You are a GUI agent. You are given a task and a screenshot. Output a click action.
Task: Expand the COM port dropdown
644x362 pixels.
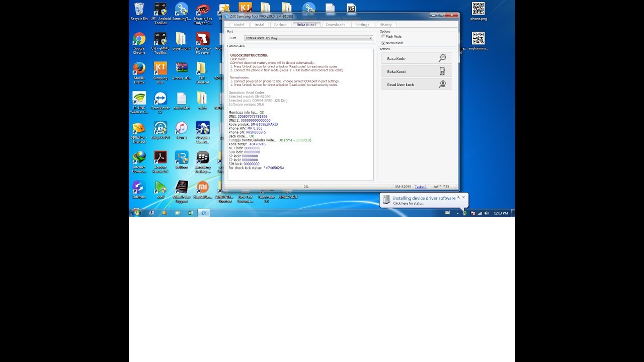click(308, 38)
